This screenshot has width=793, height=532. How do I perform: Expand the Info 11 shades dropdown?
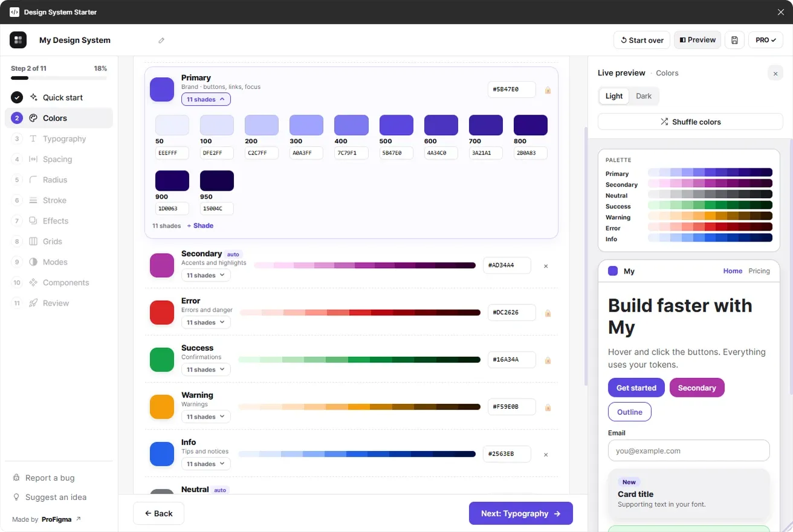(x=206, y=464)
